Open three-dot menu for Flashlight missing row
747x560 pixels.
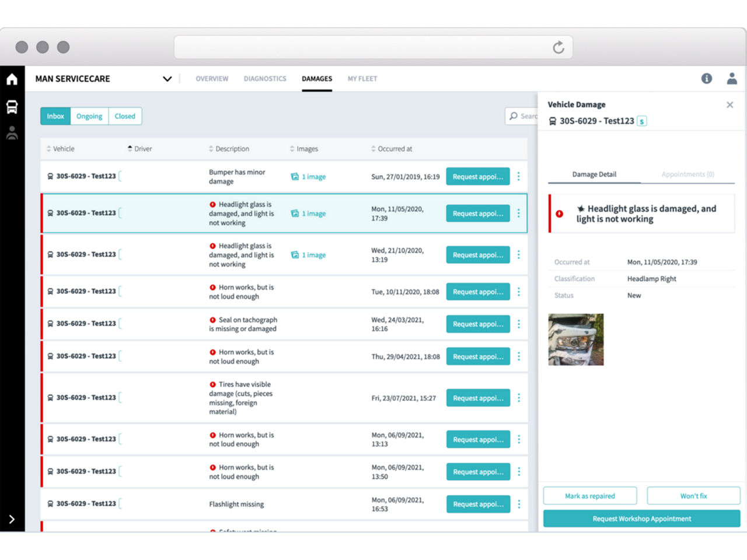518,504
